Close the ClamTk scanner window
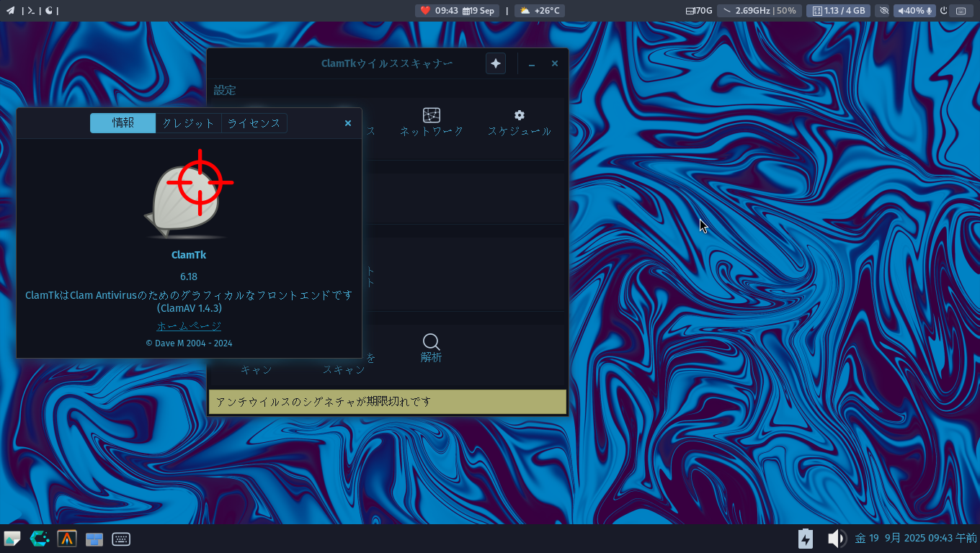The image size is (980, 553). pos(555,64)
